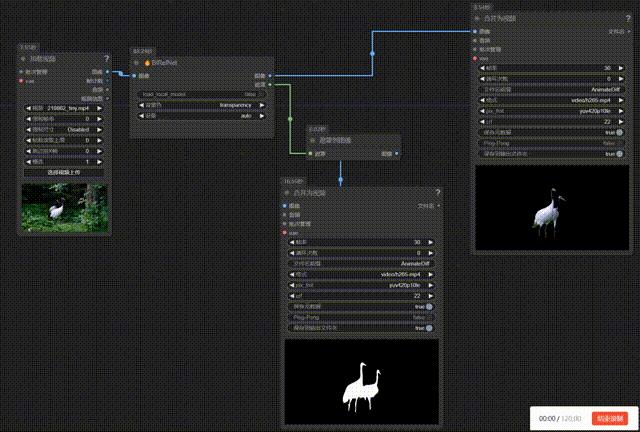This screenshot has height=432, width=640.
Task: Toggle save metadata on mask-preview Video Combine
Action: click(x=361, y=307)
